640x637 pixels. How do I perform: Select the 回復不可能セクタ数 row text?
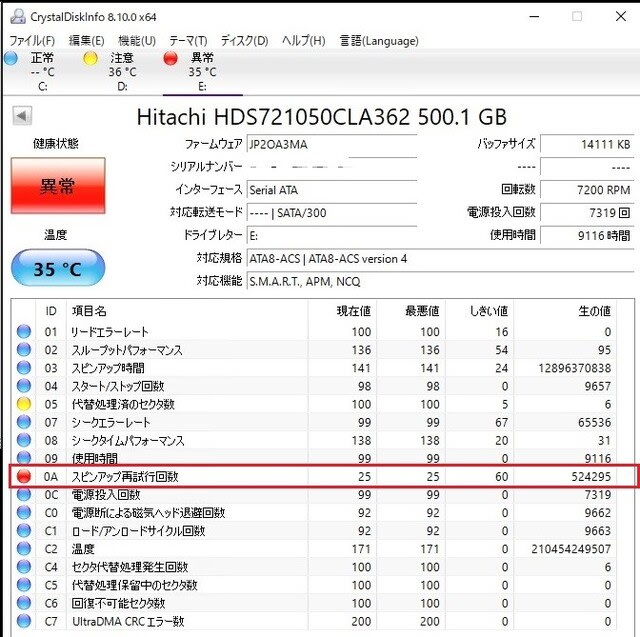coord(118,603)
